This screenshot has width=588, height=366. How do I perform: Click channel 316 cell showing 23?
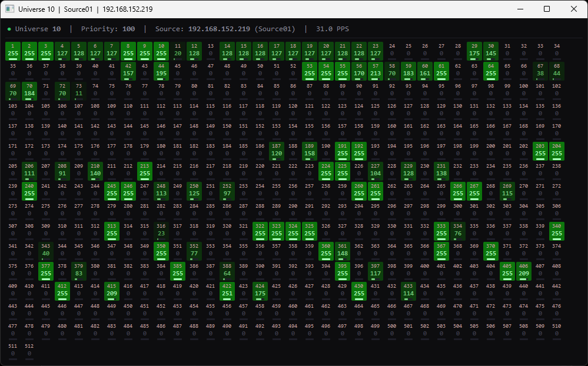161,231
